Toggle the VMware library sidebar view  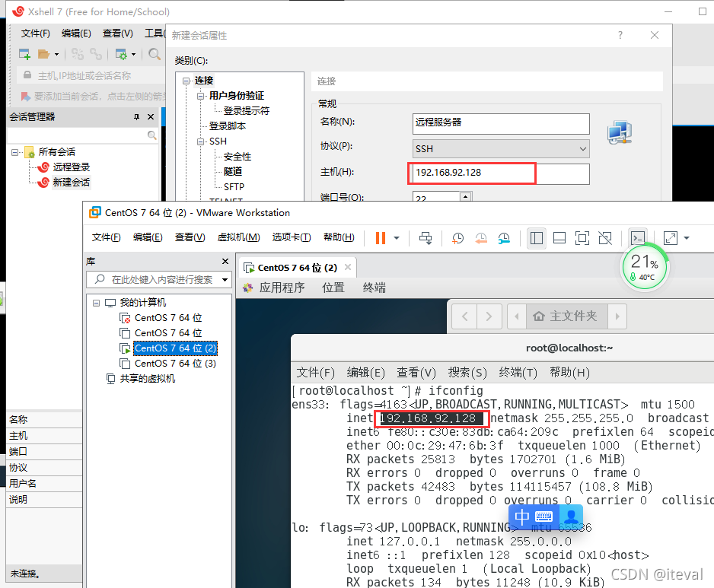[537, 238]
